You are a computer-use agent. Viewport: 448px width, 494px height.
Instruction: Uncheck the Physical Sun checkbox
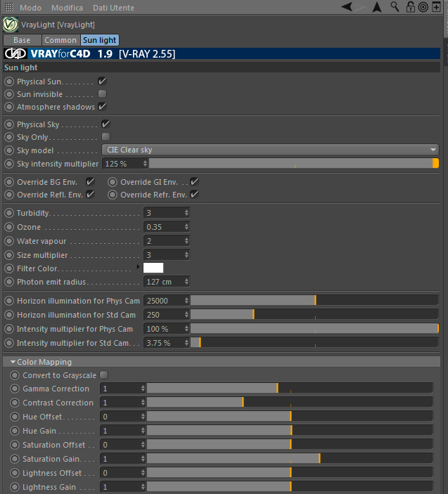102,82
